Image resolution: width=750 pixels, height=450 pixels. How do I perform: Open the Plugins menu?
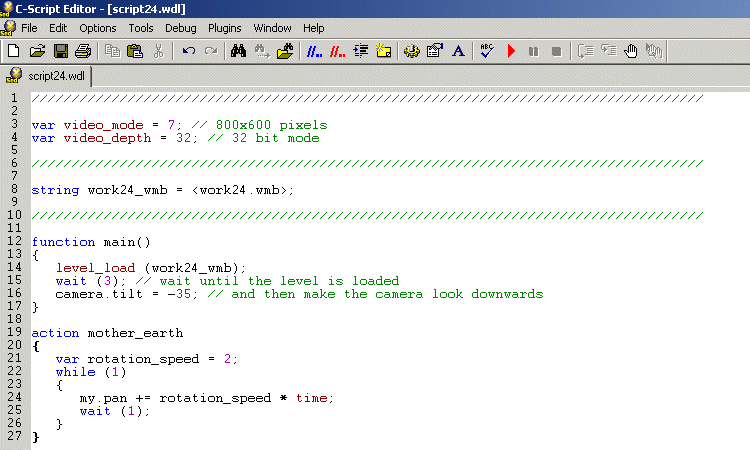coord(225,28)
